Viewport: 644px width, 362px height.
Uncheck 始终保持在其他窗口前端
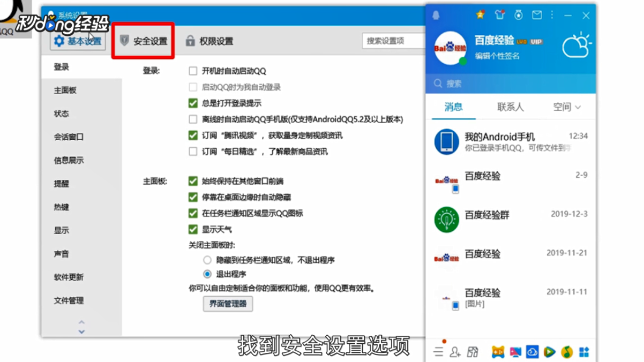point(193,181)
